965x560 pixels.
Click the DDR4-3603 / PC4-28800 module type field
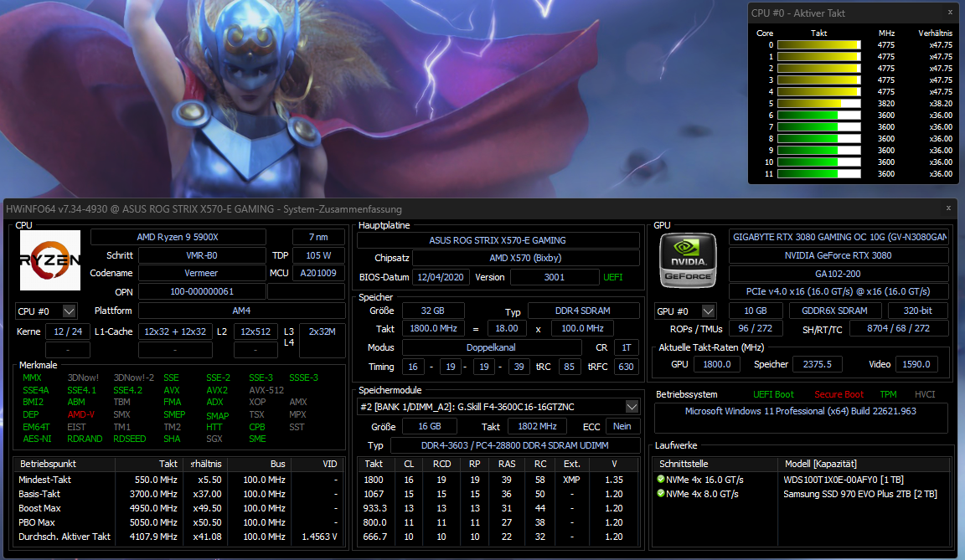point(514,445)
